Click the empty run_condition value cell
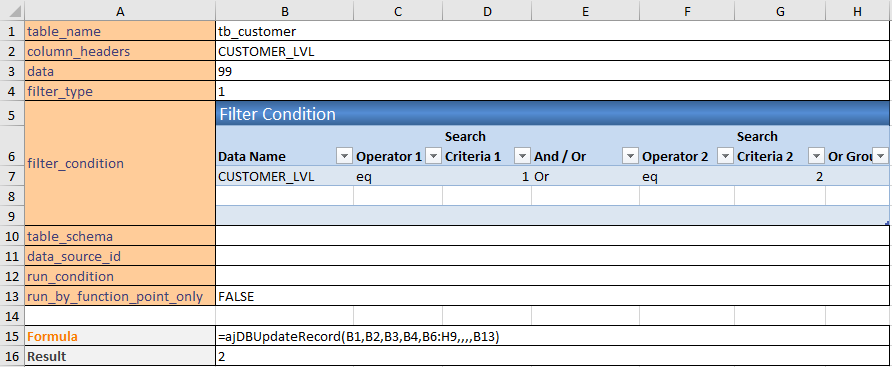 553,276
